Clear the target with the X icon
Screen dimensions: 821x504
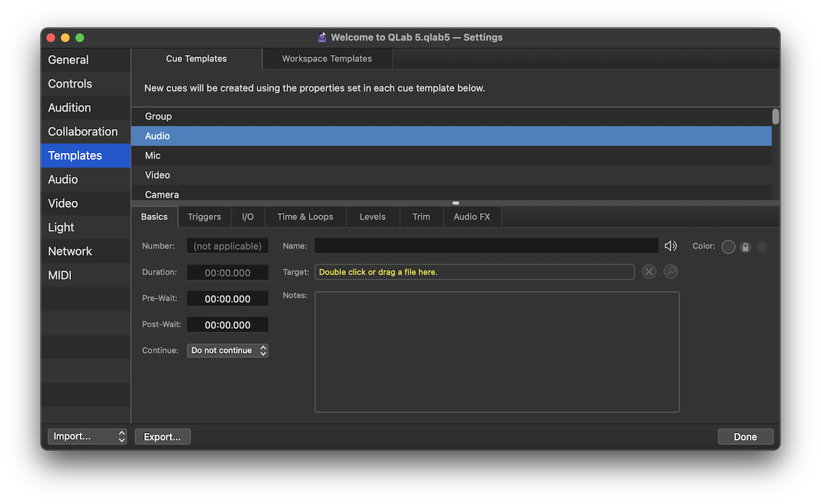(x=649, y=272)
